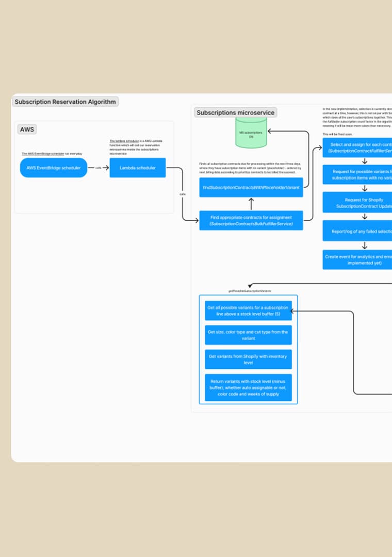Viewport: 392px width, 557px height.
Task: Select Request for possible variants box
Action: point(357,174)
